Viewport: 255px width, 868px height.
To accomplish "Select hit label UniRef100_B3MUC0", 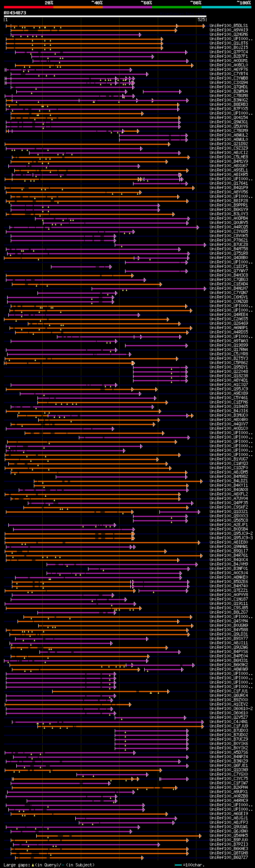I will point(229,415).
